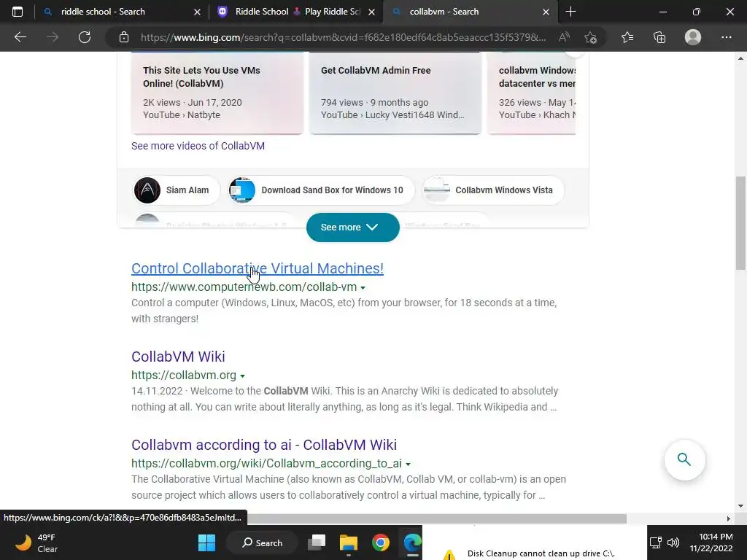Click the horizontal scrollbar right arrow

pos(728,518)
